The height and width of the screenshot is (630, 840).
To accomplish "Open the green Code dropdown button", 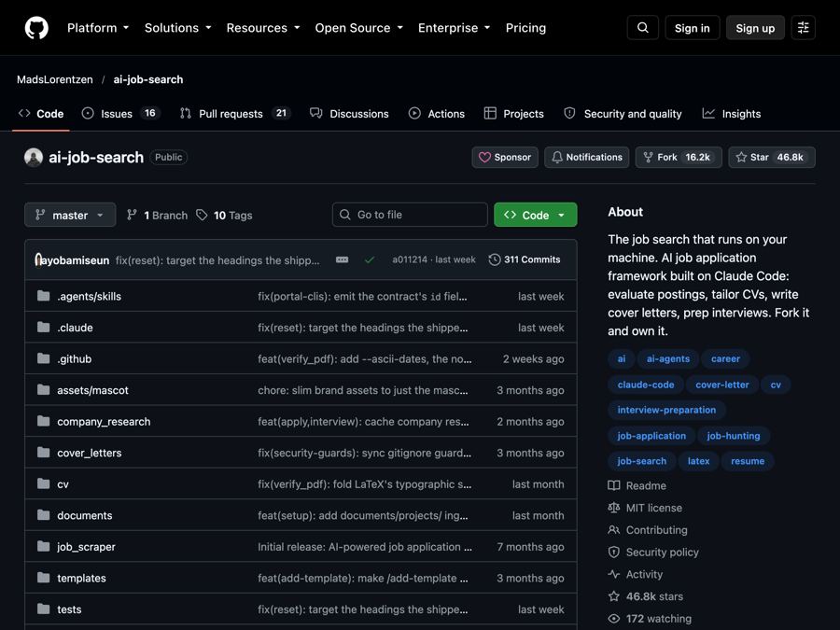I will [535, 215].
